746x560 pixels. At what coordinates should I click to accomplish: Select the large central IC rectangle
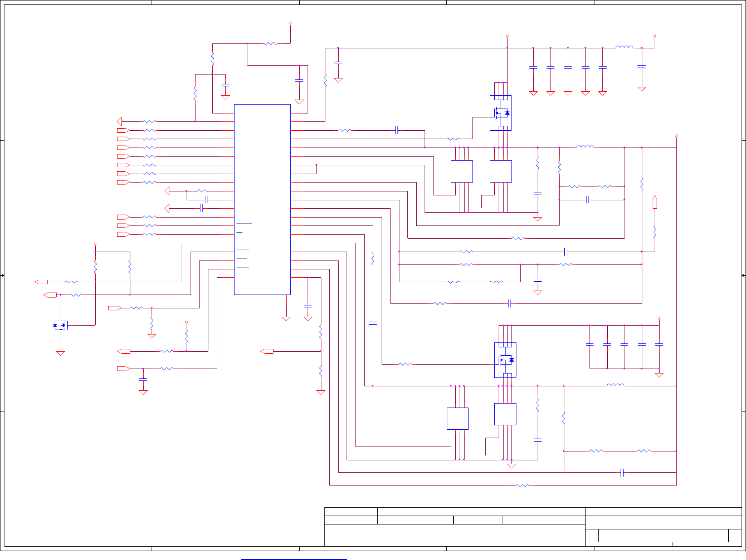coord(262,199)
